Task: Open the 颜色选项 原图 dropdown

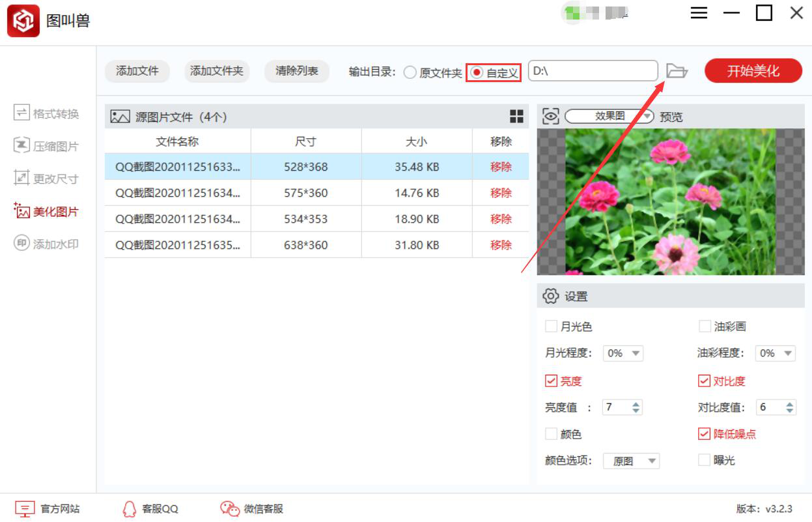Action: (632, 461)
